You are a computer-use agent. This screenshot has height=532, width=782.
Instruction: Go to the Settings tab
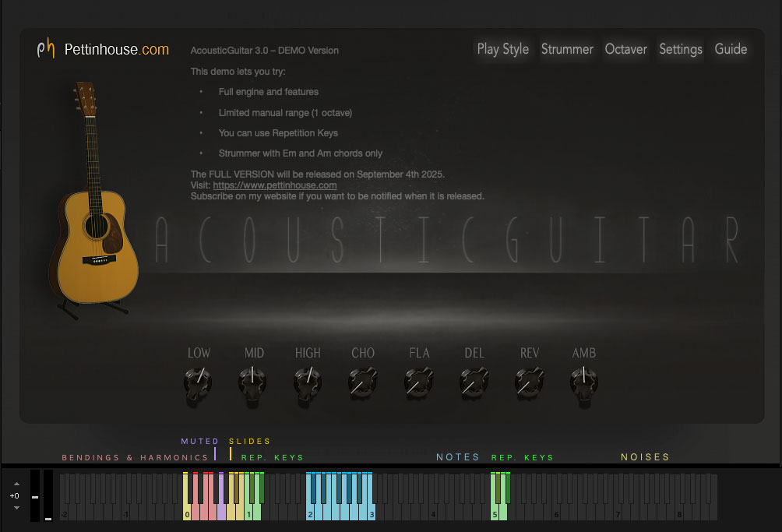[x=680, y=49]
